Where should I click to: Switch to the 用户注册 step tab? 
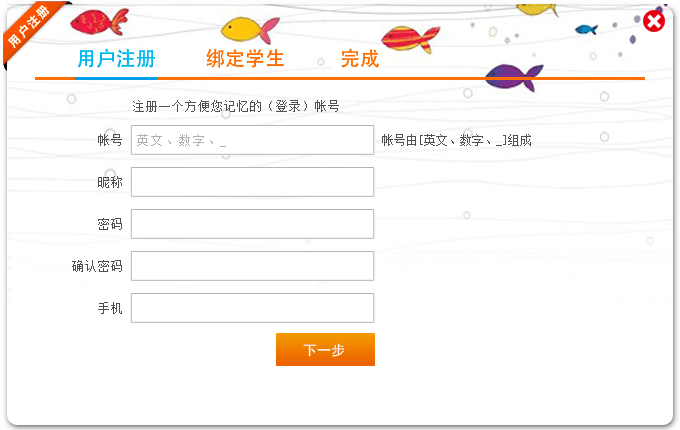click(116, 59)
